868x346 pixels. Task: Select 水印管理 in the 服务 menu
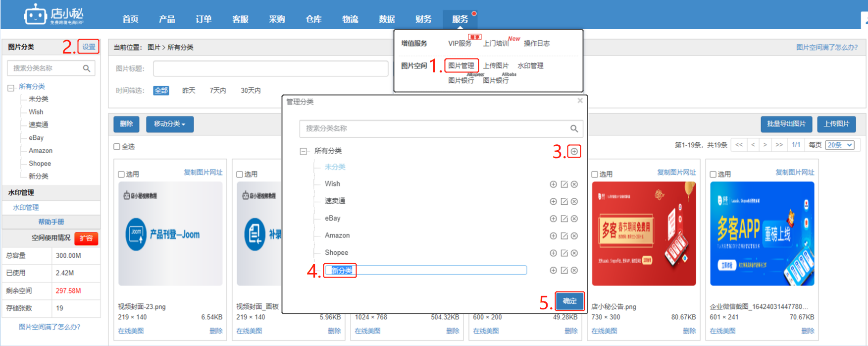530,65
